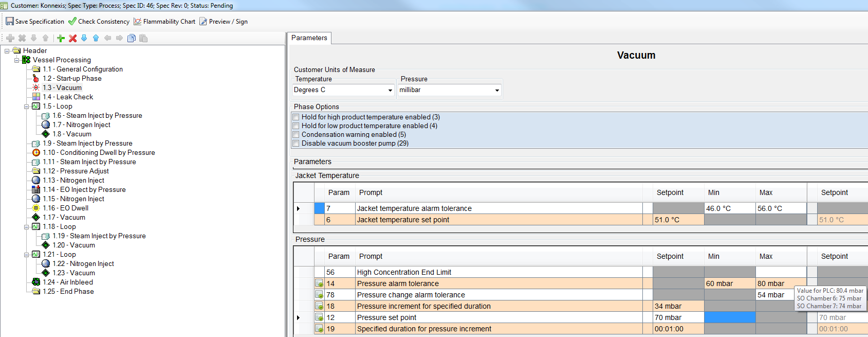Click the copy icon in tree toolbar
This screenshot has width=868, height=337.
point(132,38)
